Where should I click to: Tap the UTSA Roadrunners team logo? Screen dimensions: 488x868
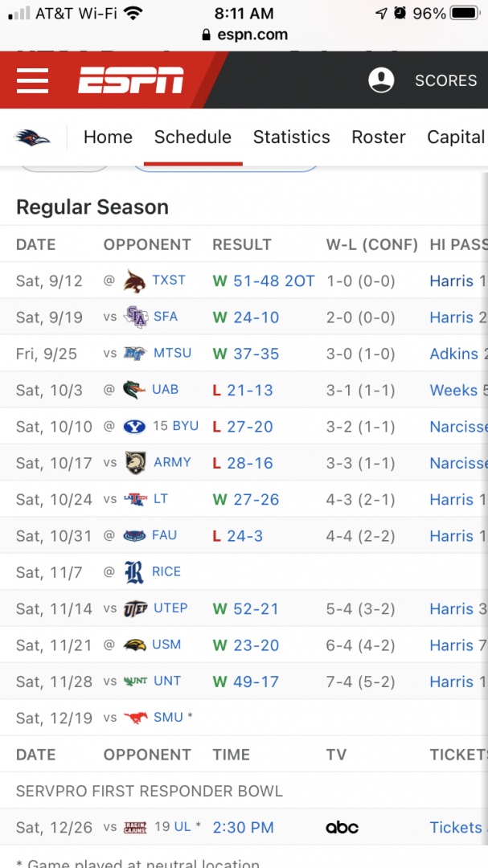[x=32, y=137]
